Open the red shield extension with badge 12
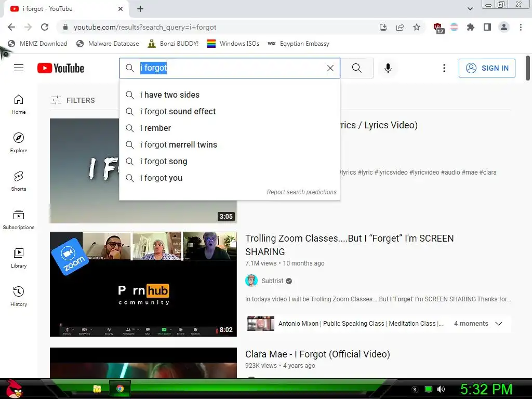This screenshot has width=532, height=399. click(438, 28)
